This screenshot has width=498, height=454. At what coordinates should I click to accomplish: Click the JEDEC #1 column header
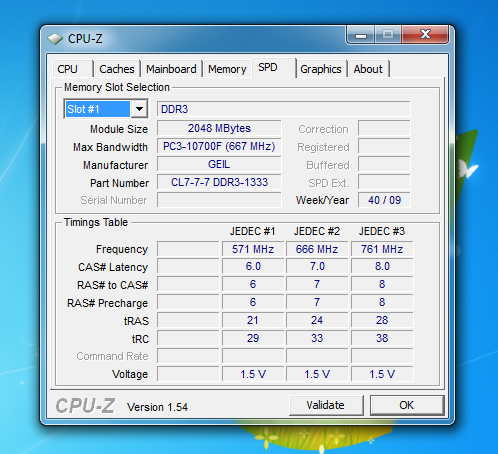coord(253,231)
